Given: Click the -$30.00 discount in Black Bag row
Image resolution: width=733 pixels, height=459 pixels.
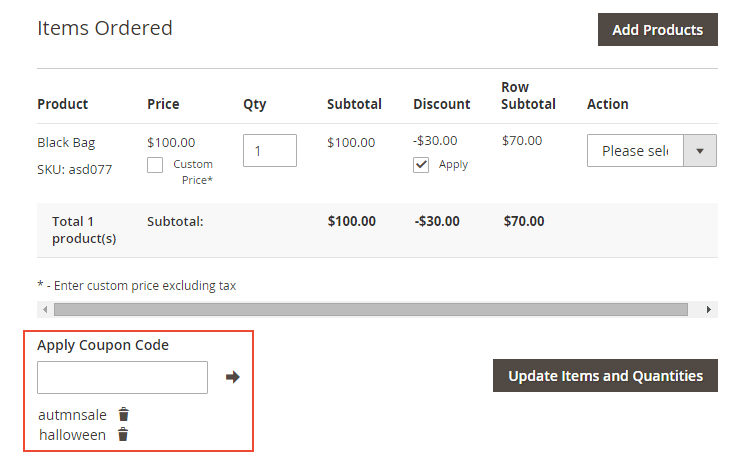Looking at the screenshot, I should coord(435,140).
